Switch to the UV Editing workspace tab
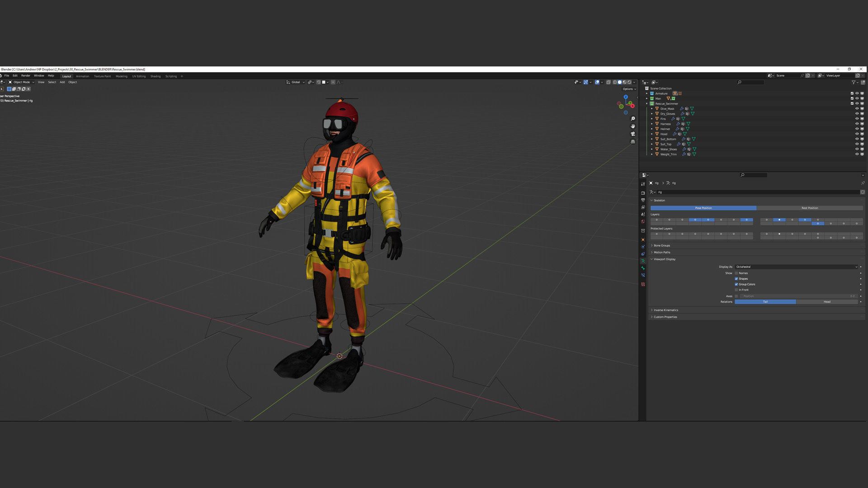The width and height of the screenshot is (868, 488). 139,76
